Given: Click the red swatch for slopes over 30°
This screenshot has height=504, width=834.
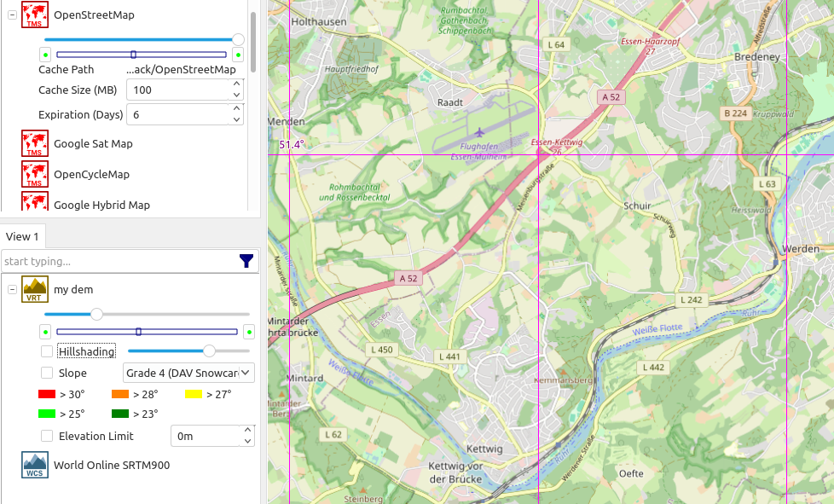Looking at the screenshot, I should (47, 394).
